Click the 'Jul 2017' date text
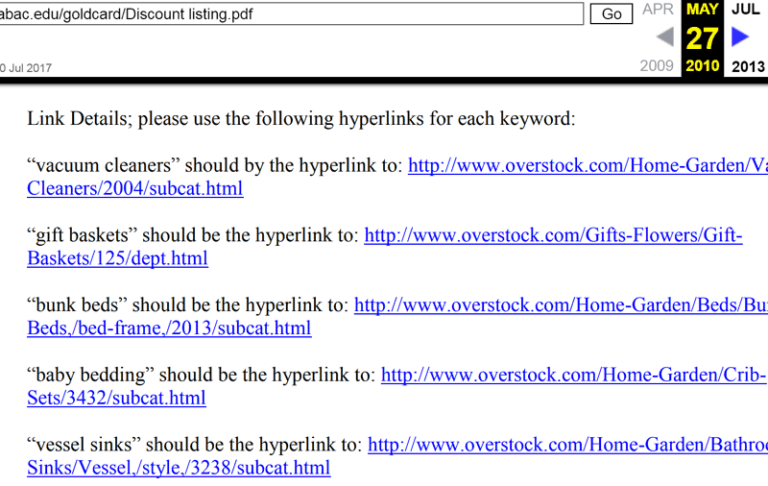Image resolution: width=768 pixels, height=486 pixels. pyautogui.click(x=30, y=68)
